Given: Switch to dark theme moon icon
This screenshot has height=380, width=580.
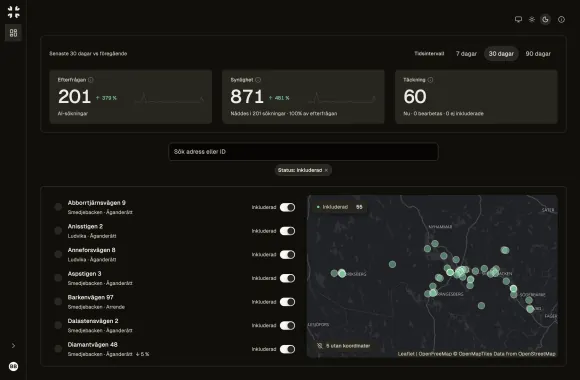Looking at the screenshot, I should 545,19.
